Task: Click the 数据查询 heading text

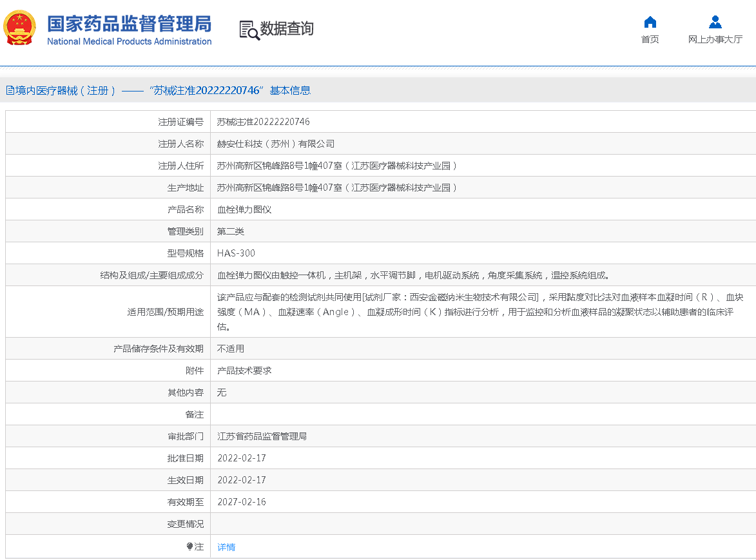Action: tap(287, 29)
